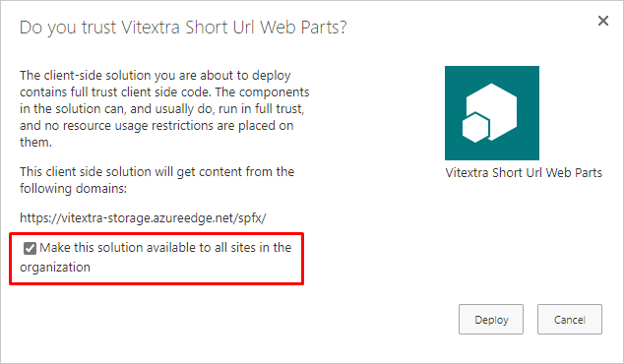The width and height of the screenshot is (624, 364).
Task: Click 'This client side solution will get' sentence
Action: pyautogui.click(x=157, y=172)
